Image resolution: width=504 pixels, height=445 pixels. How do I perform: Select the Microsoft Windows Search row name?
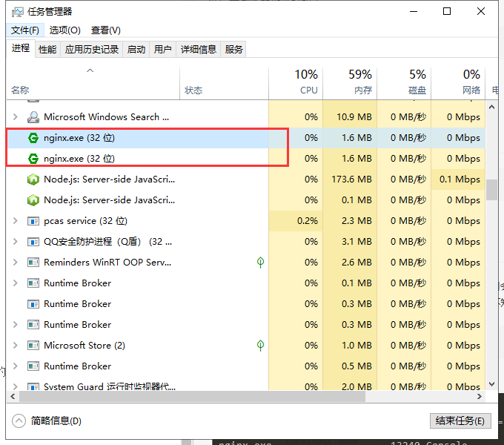point(107,116)
